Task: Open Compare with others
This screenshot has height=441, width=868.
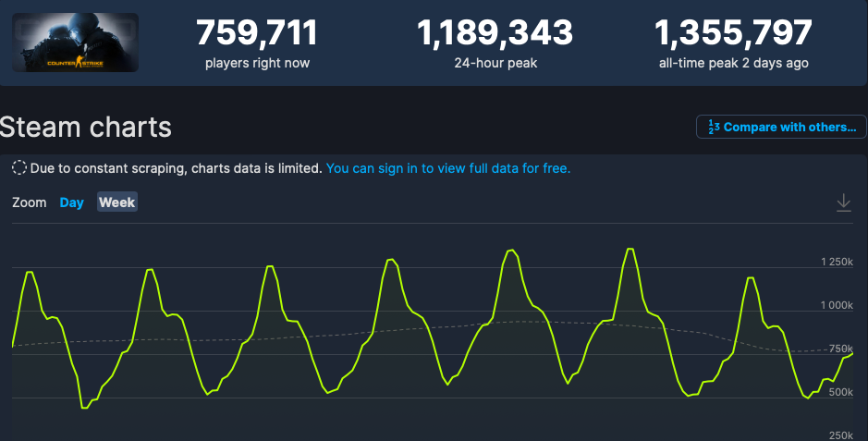Action: [x=781, y=127]
